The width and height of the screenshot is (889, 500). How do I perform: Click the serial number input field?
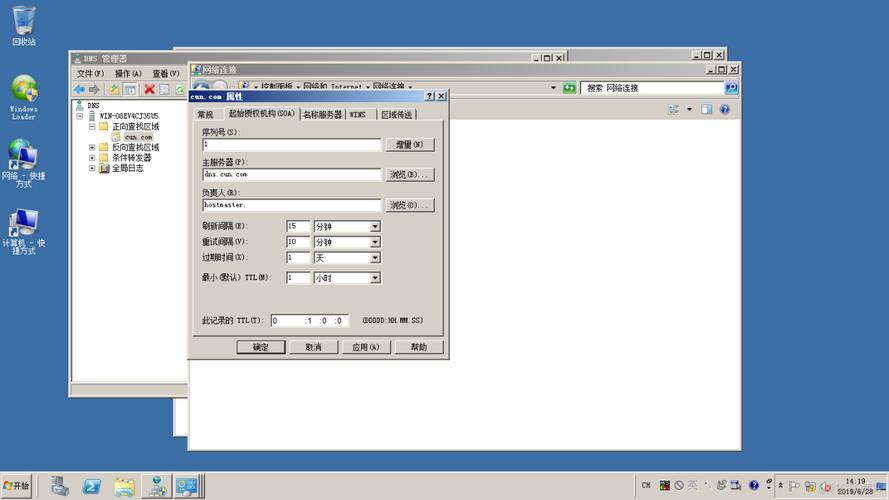pyautogui.click(x=291, y=145)
